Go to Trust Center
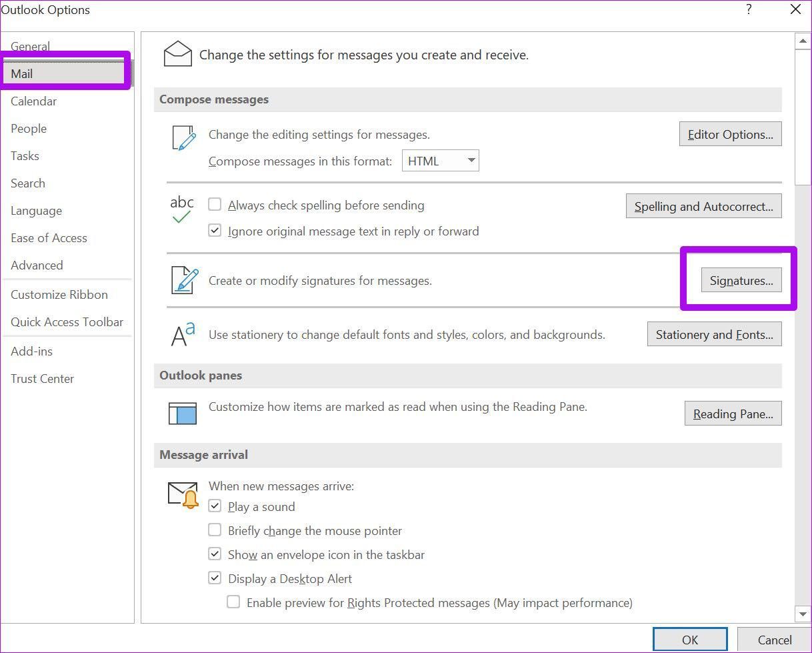The height and width of the screenshot is (653, 812). click(67, 378)
